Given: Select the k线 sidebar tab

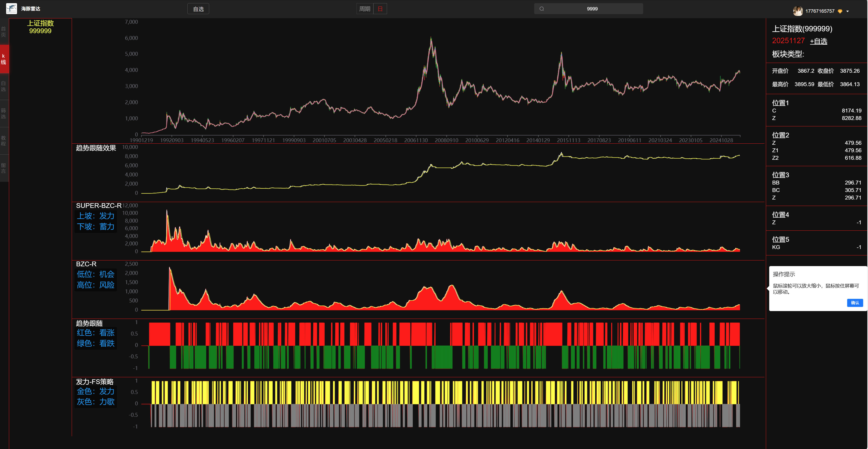Looking at the screenshot, I should [3, 59].
